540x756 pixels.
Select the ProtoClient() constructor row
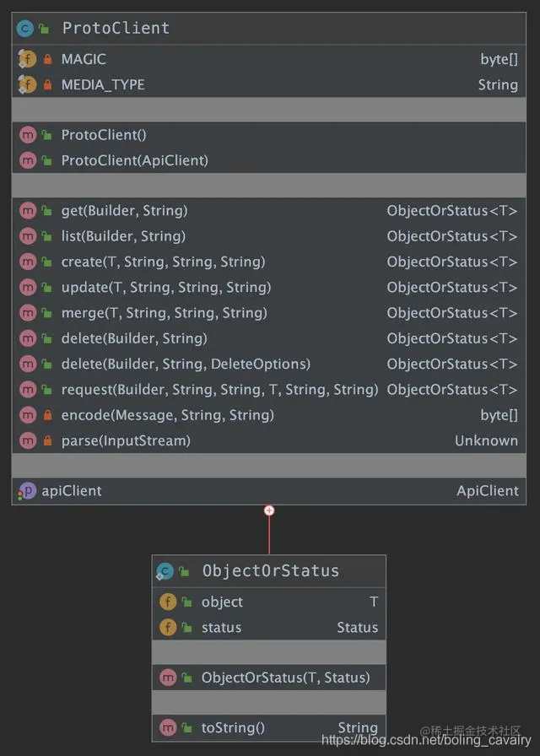coord(269,135)
